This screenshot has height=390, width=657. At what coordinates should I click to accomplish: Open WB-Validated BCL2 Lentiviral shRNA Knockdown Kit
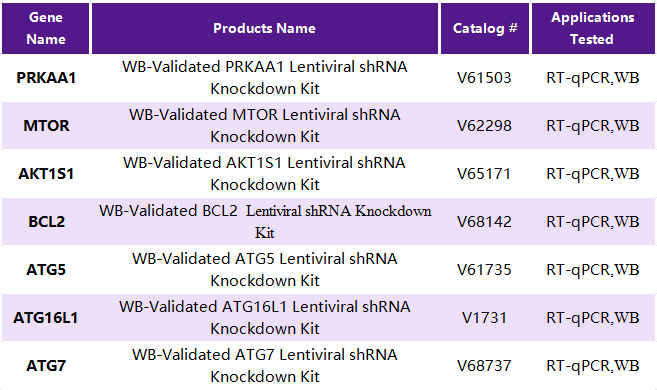[x=265, y=222]
